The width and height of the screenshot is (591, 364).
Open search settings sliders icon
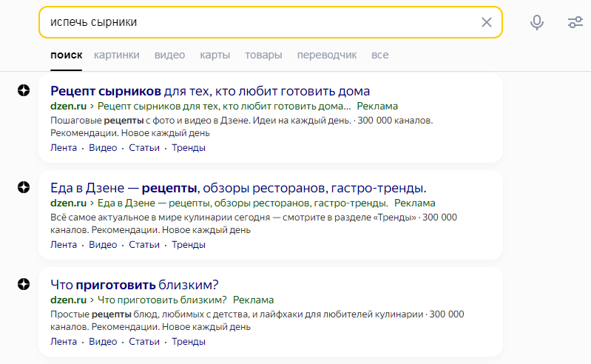click(575, 22)
